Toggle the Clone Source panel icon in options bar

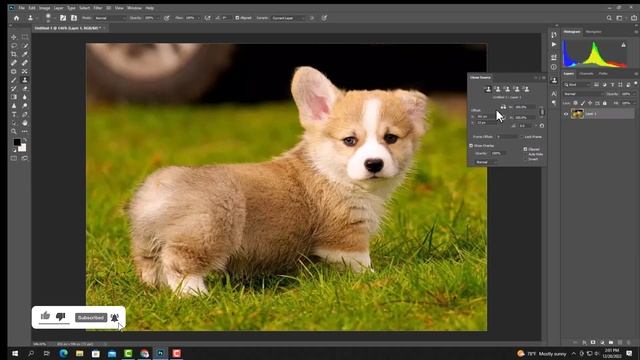click(x=74, y=18)
